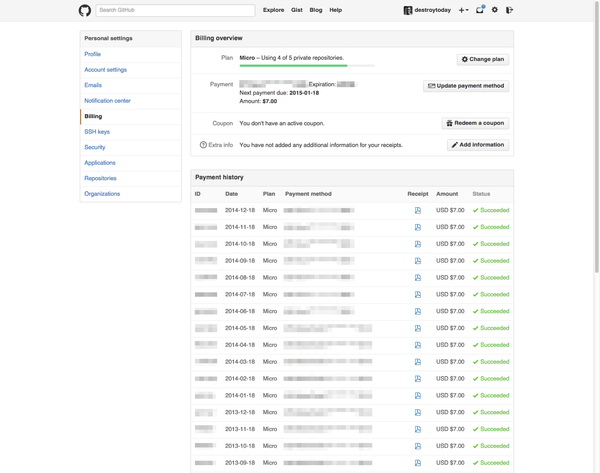Click the Change plan button

(483, 59)
